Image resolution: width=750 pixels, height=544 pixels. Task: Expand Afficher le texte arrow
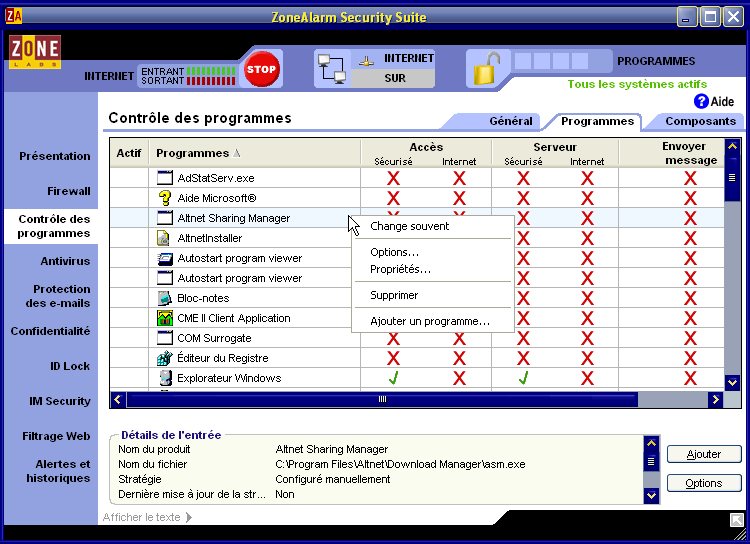(x=189, y=517)
